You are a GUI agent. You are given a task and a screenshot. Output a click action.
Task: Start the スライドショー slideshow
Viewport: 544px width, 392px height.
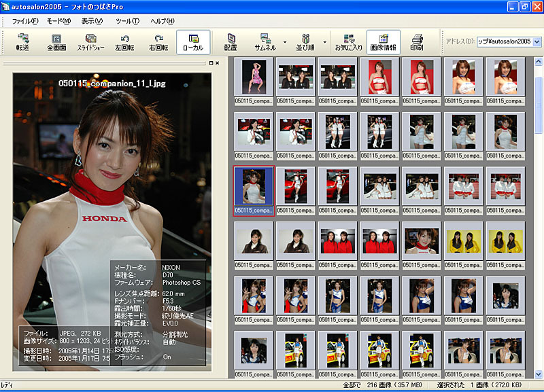point(90,42)
